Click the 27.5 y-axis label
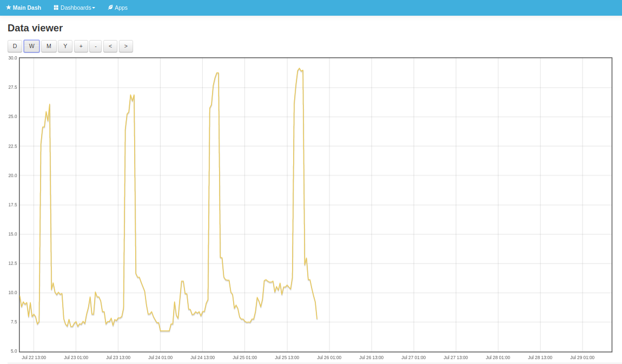The width and height of the screenshot is (622, 364). (12, 87)
